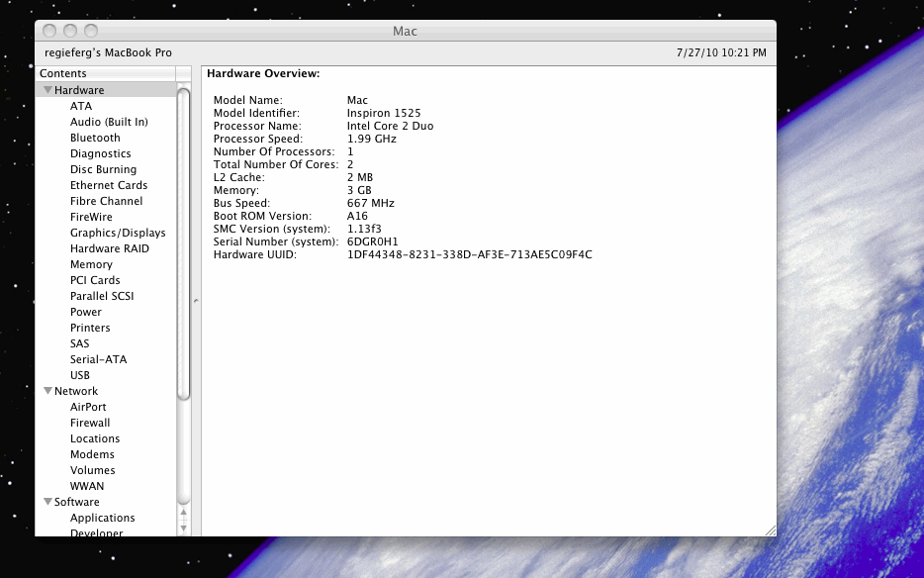The image size is (924, 578).
Task: Select Modems entry
Action: point(92,454)
